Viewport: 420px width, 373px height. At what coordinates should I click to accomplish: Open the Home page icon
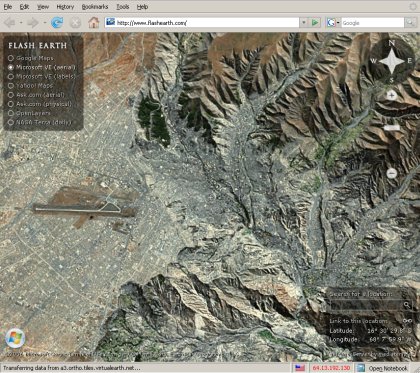click(x=94, y=23)
